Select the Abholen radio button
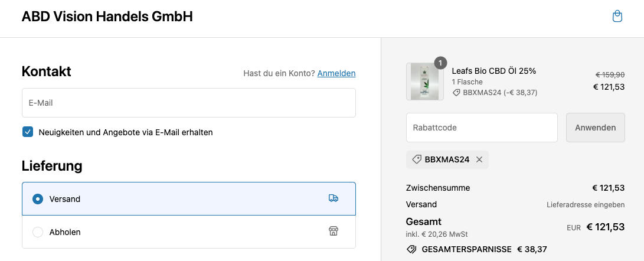644x261 pixels. (38, 232)
